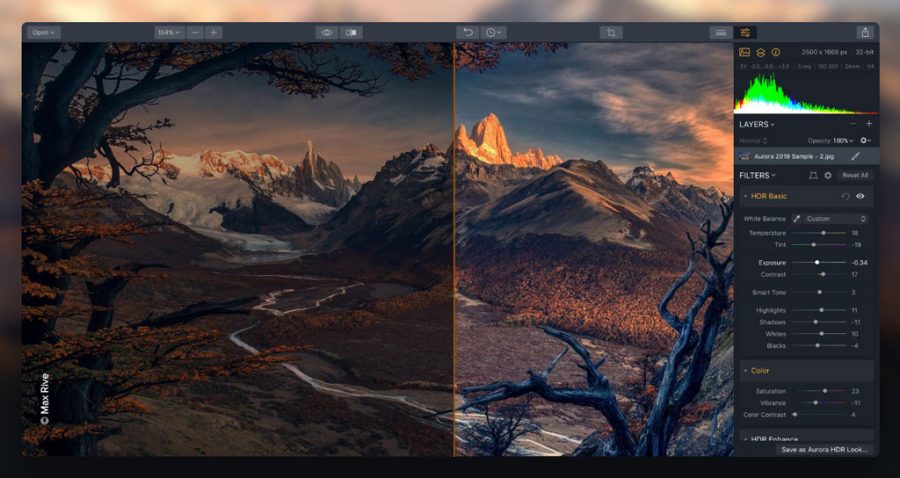Open the file with the Open dropdown

43,33
